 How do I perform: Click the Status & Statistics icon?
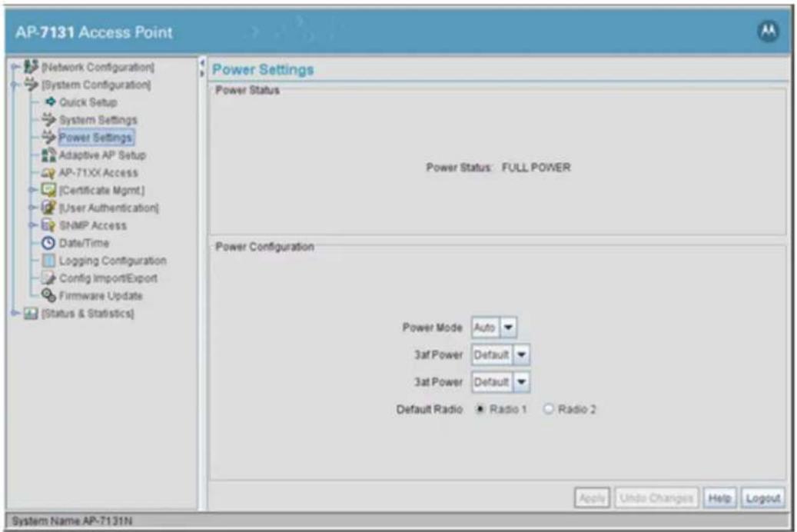point(31,313)
